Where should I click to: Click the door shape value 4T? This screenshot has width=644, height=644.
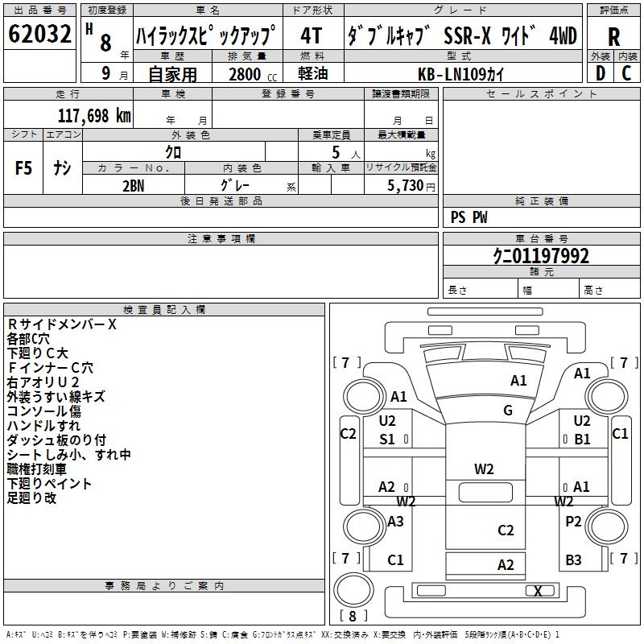(x=312, y=35)
